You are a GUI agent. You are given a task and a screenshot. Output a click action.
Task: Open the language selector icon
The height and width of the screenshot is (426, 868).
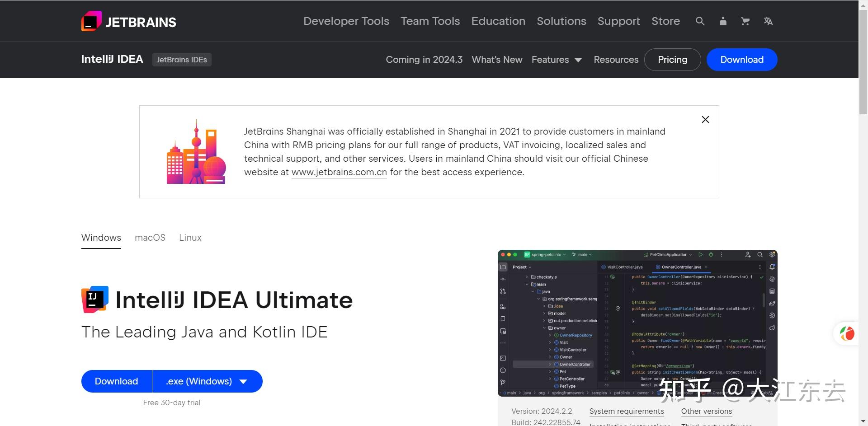[x=768, y=21]
